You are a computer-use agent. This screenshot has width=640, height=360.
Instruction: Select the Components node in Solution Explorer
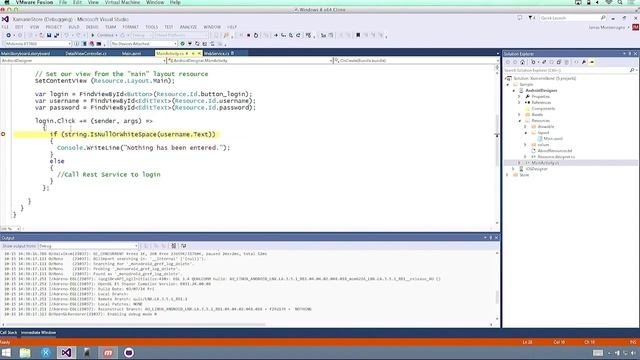(543, 109)
